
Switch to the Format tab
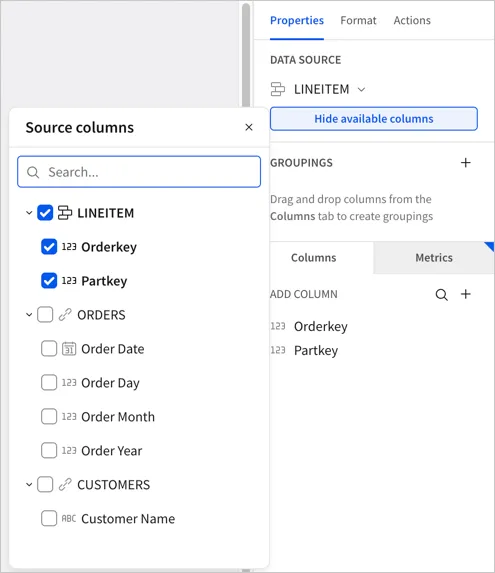coord(358,20)
